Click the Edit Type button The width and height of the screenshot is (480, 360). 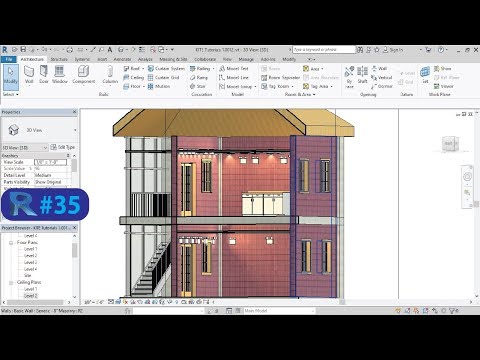pyautogui.click(x=63, y=147)
